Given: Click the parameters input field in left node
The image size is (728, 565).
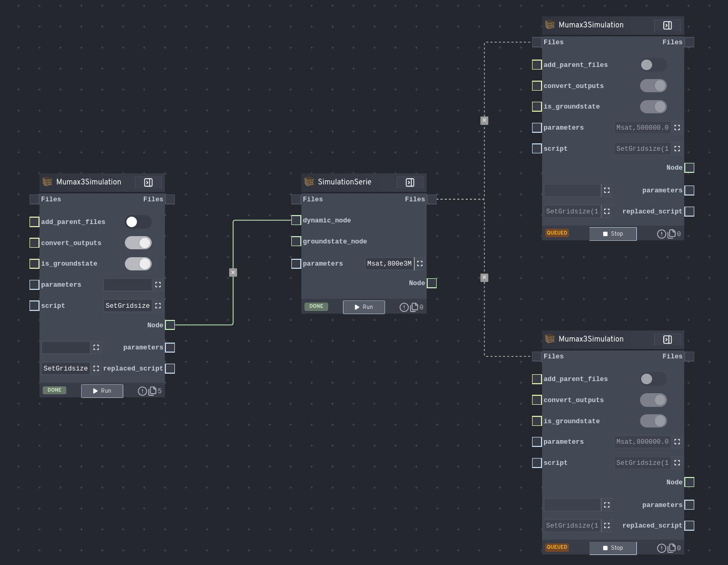Looking at the screenshot, I should [127, 285].
